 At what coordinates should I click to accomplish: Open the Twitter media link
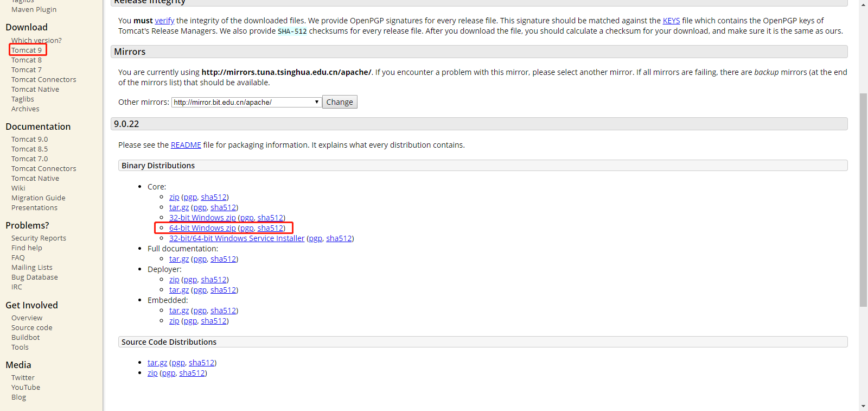coord(23,377)
